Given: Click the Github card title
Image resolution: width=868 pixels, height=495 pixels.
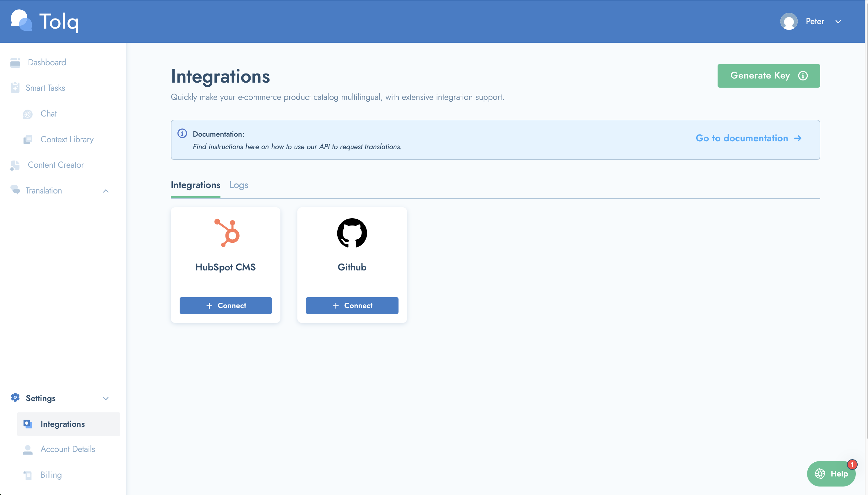Looking at the screenshot, I should click(352, 267).
